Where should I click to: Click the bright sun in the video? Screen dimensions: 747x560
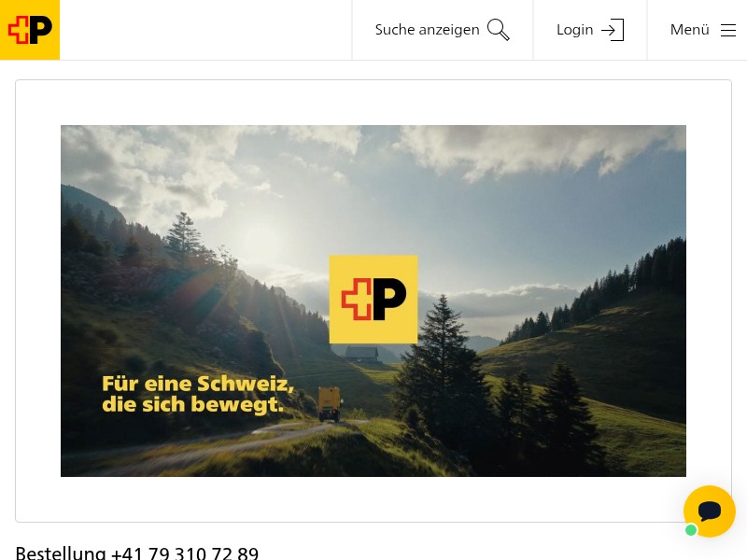260,240
